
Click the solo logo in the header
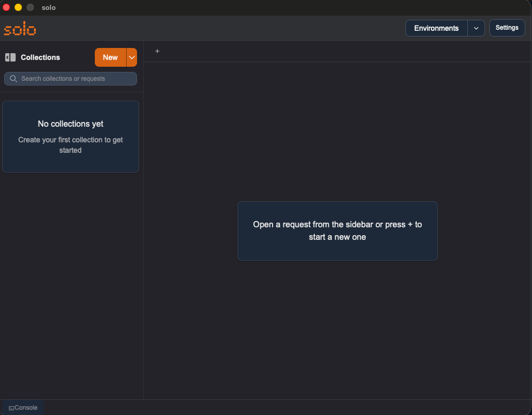tap(20, 28)
